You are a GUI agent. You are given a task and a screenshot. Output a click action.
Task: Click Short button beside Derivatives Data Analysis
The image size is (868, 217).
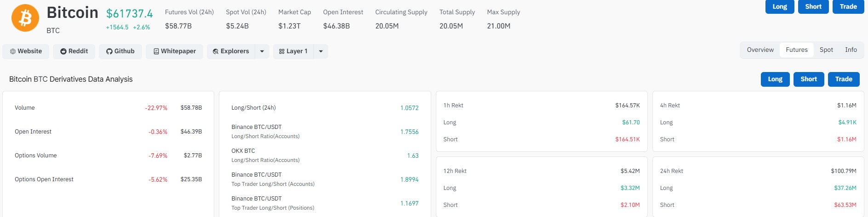pyautogui.click(x=809, y=79)
